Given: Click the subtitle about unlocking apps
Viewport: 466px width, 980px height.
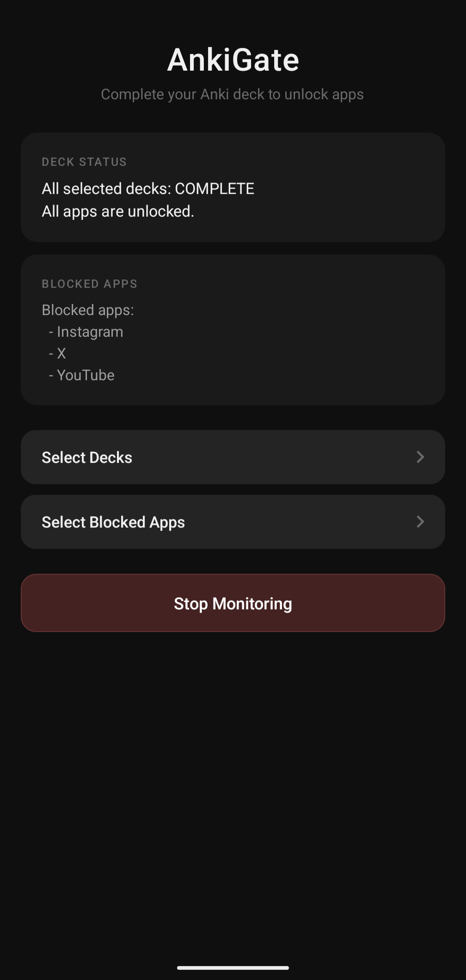Looking at the screenshot, I should click(233, 94).
